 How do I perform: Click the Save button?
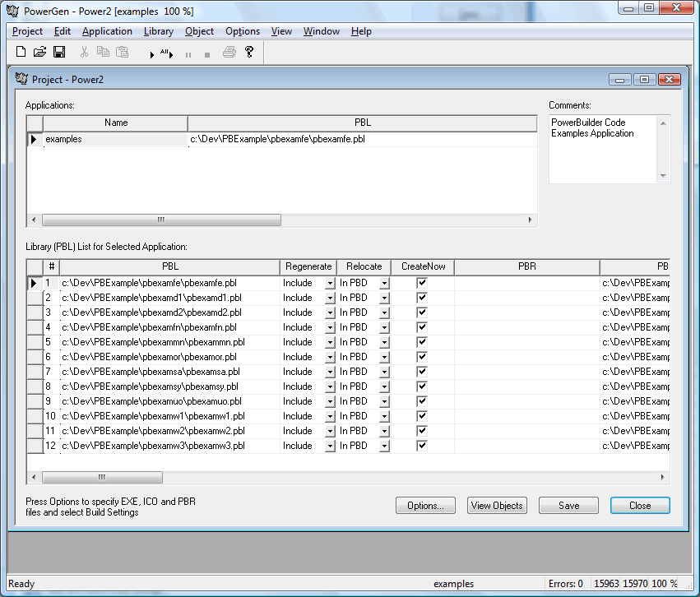coord(568,506)
